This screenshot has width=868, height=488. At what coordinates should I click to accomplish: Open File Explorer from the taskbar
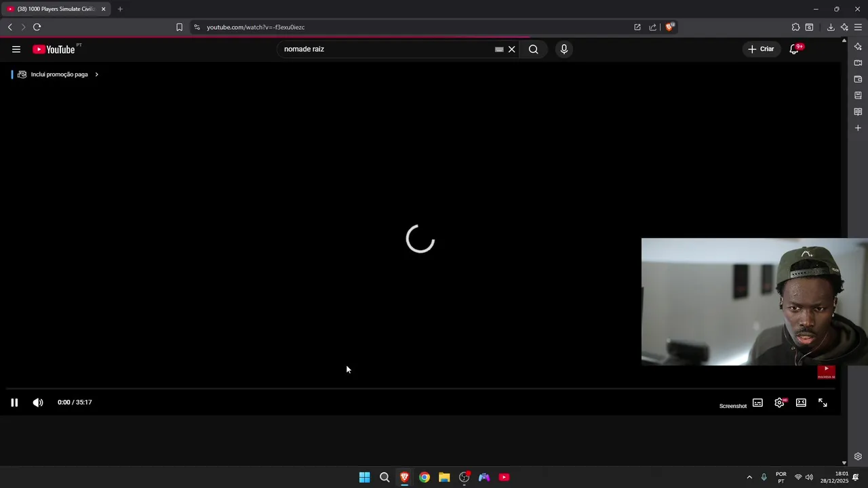click(444, 477)
